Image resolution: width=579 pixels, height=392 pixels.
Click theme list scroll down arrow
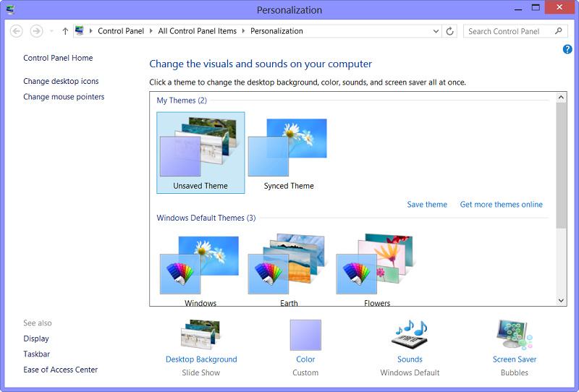pos(561,300)
